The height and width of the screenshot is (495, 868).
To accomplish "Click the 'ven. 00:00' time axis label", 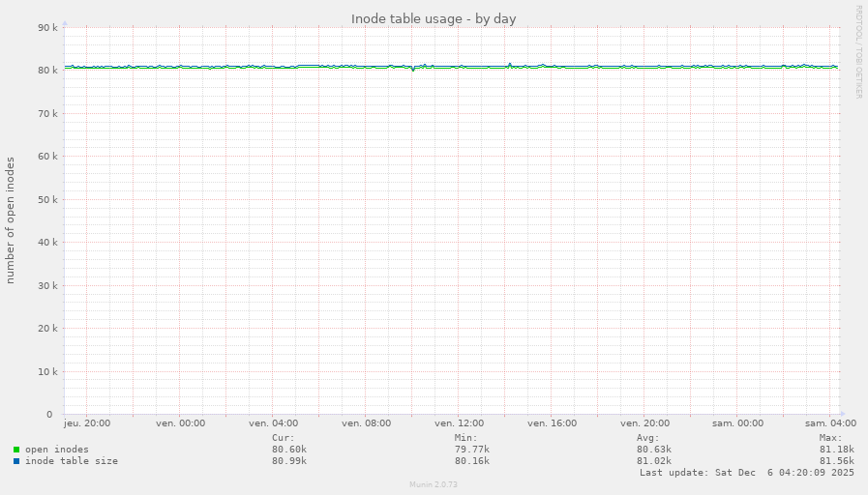I will (180, 423).
